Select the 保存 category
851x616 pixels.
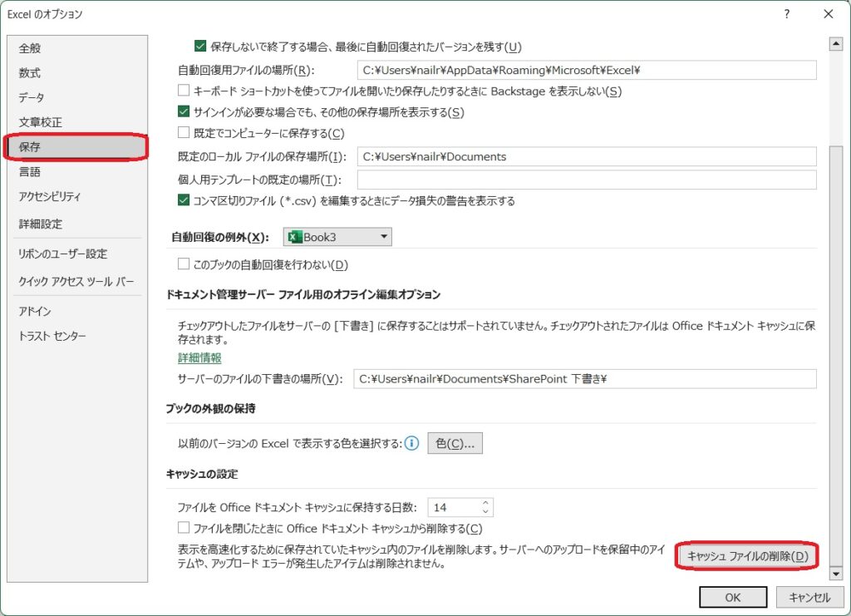coord(76,147)
